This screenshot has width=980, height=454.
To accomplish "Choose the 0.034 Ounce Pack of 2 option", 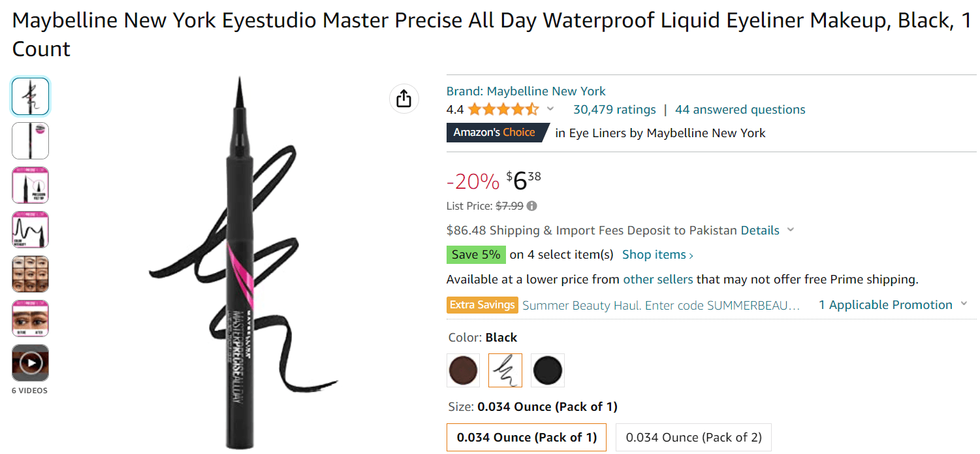I will point(693,438).
